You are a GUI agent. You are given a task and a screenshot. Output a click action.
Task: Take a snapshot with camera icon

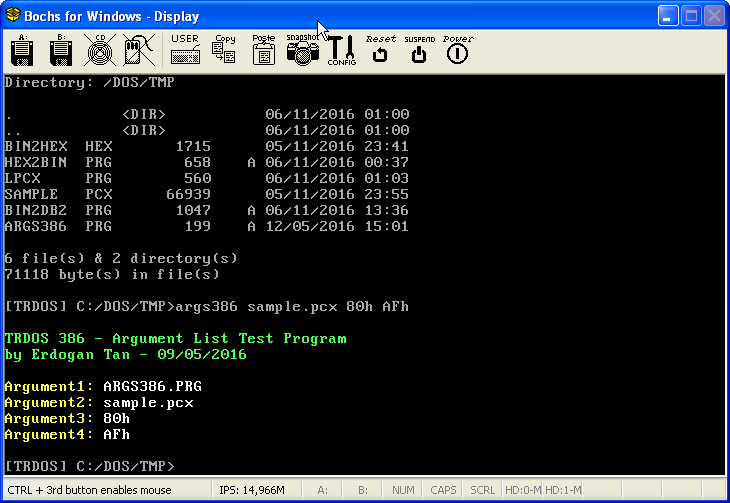303,49
